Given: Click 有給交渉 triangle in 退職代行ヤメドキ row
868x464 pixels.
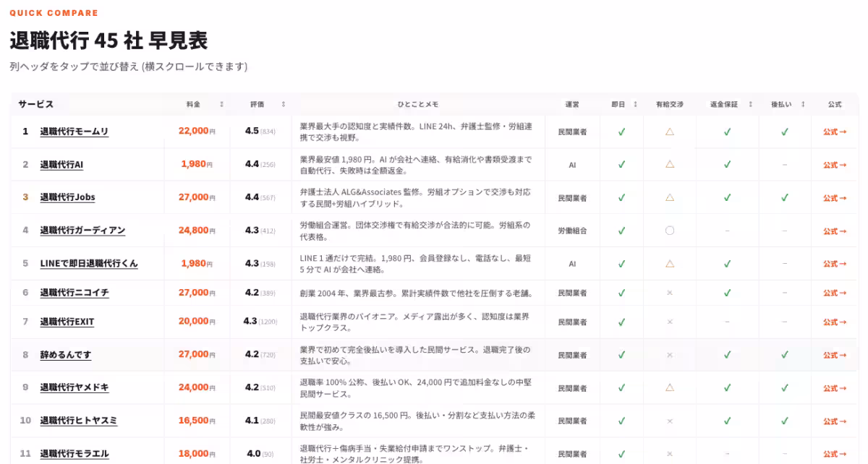Looking at the screenshot, I should tap(670, 387).
